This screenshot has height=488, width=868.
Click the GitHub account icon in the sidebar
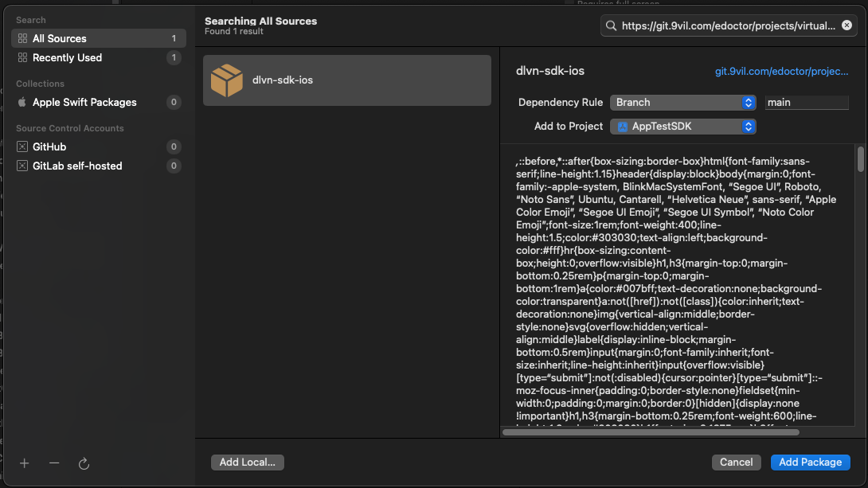[x=22, y=147]
